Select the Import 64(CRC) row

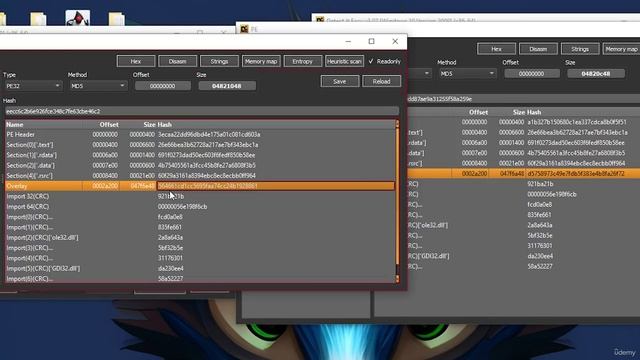(x=200, y=207)
